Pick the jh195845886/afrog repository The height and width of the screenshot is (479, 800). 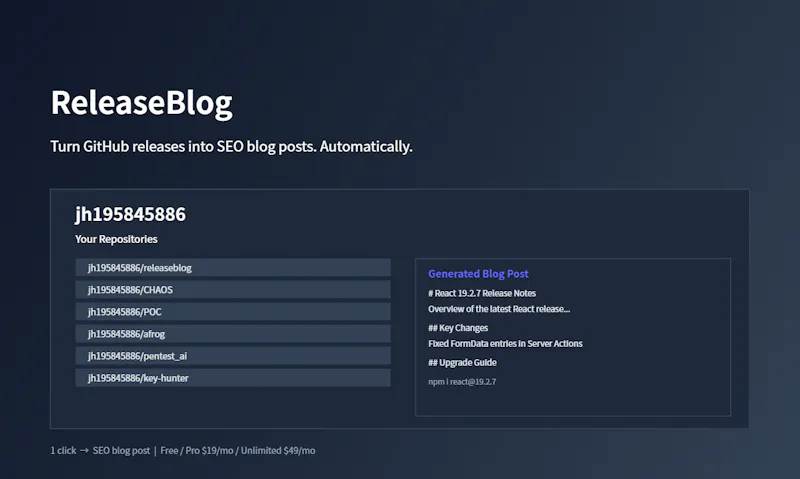point(233,334)
